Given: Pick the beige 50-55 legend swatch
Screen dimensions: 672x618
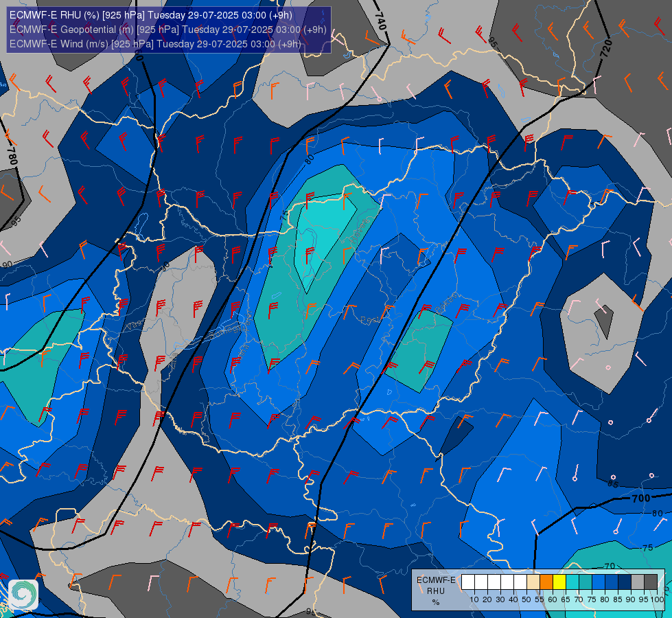Looking at the screenshot, I should 533,582.
